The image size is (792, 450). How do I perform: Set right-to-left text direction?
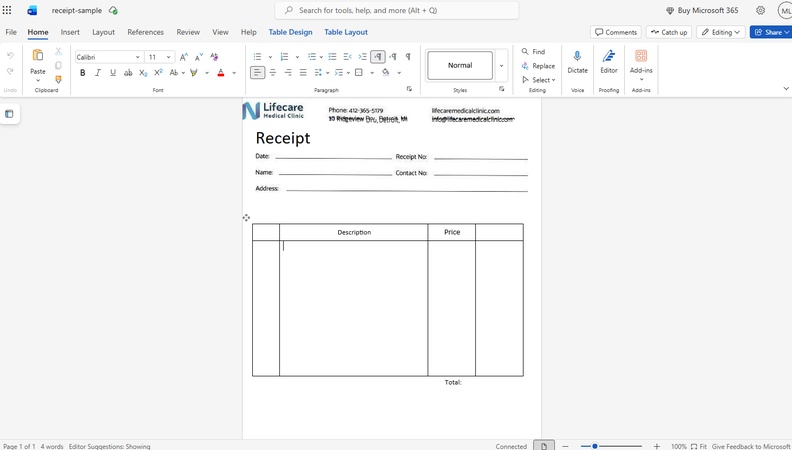pyautogui.click(x=393, y=57)
